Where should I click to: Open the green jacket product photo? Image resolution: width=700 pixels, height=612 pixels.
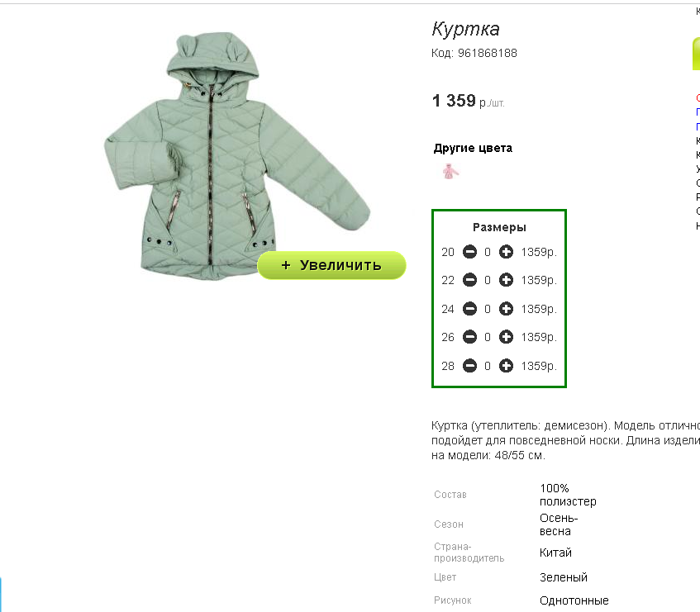[x=237, y=156]
